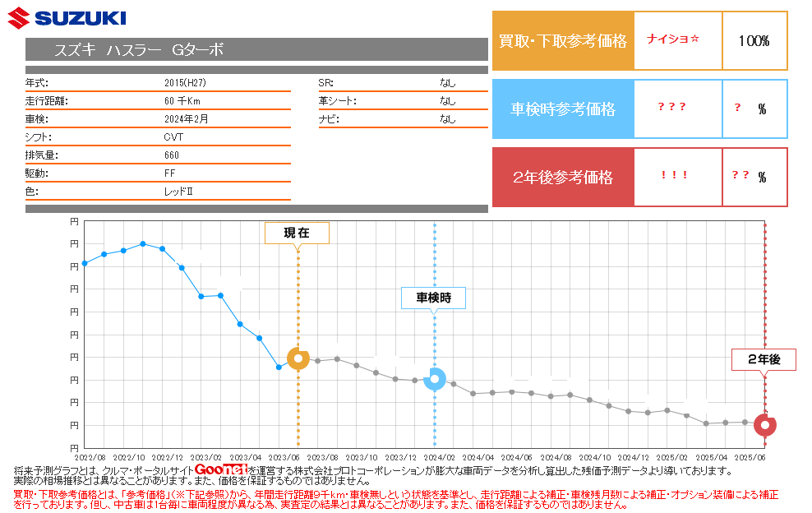Click the ??? price in the 車検時 row
812x513 pixels.
[x=671, y=107]
